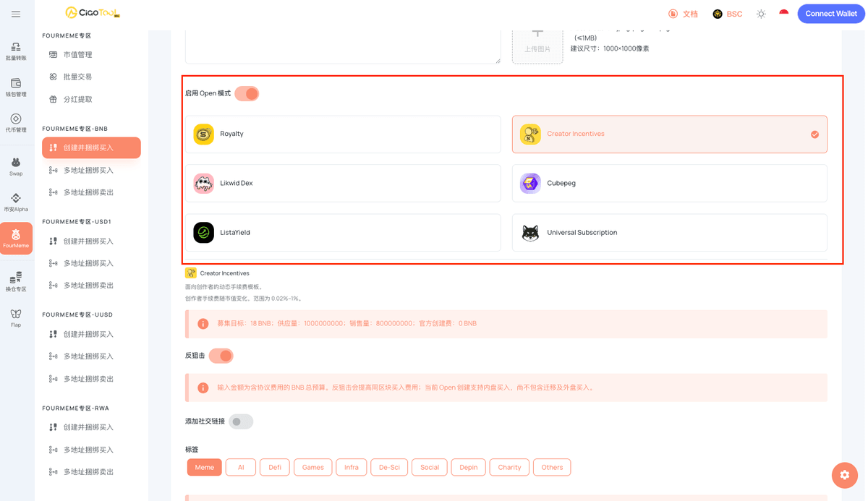Open the 文档 docs link

pos(683,14)
